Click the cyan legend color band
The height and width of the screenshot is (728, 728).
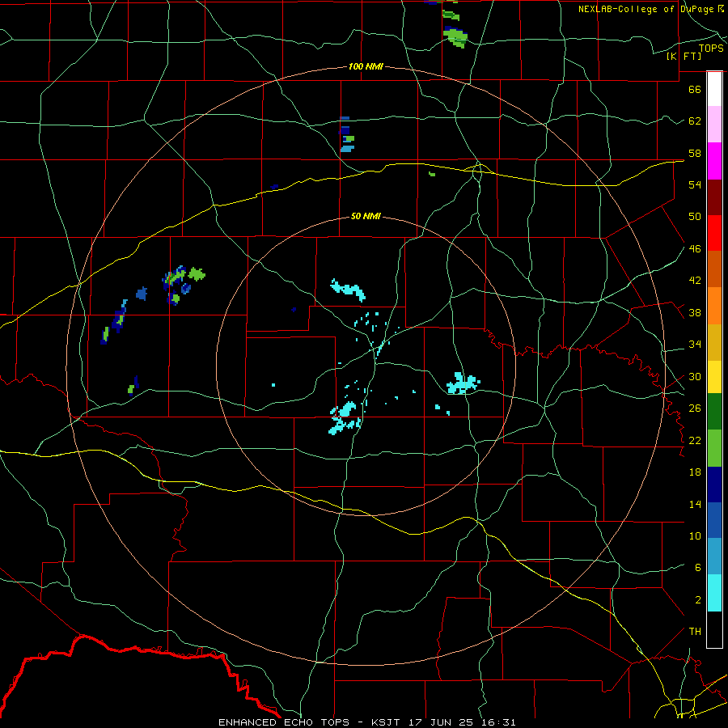point(714,593)
